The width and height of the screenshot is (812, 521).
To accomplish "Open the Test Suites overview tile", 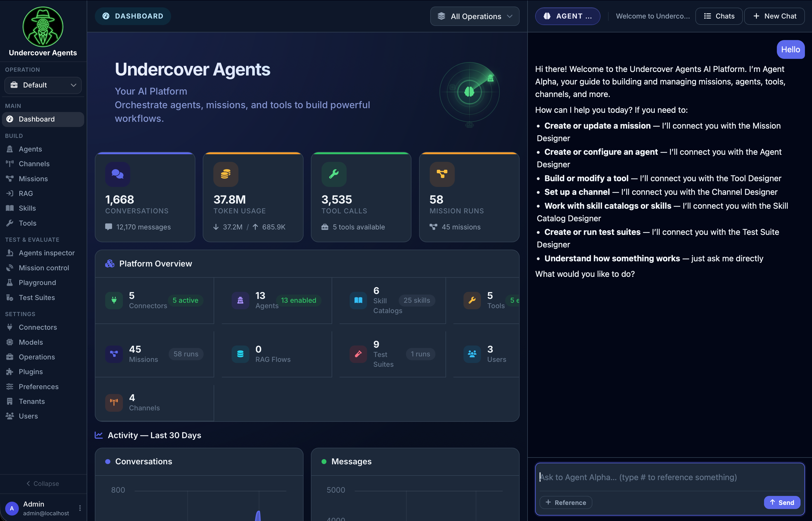I will pyautogui.click(x=392, y=354).
